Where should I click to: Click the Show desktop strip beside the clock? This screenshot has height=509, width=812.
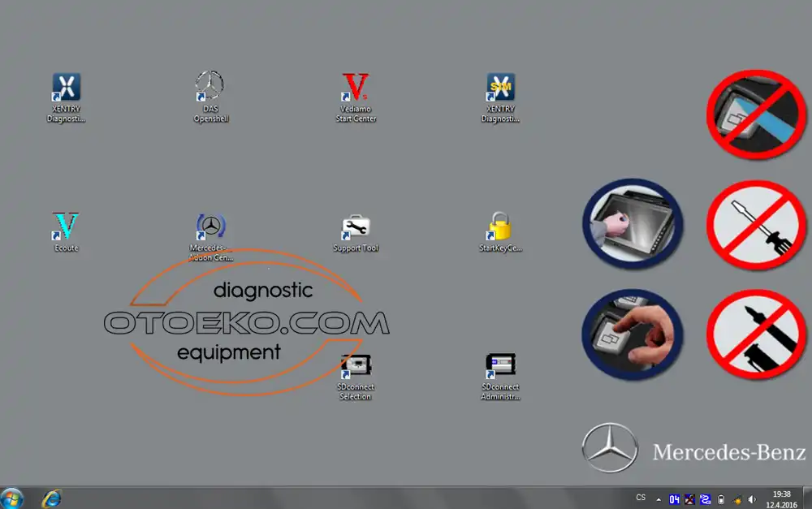[808, 498]
